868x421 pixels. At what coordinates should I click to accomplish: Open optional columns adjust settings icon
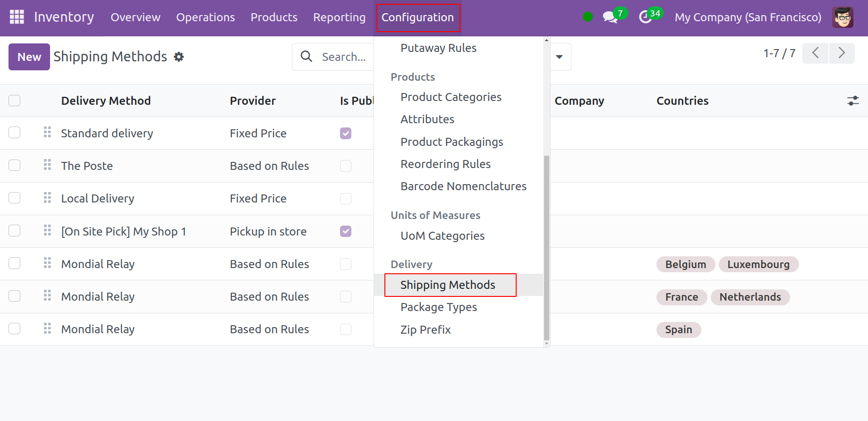pyautogui.click(x=852, y=101)
